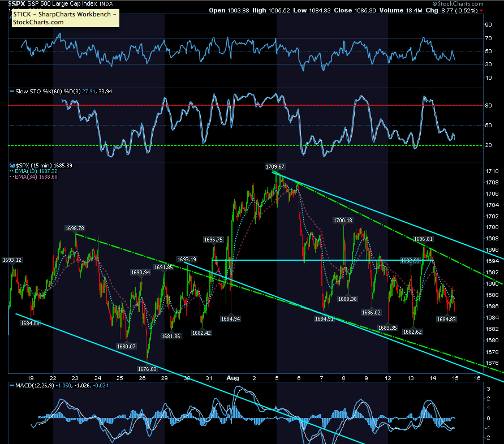The height and width of the screenshot is (444, 504).
Task: Click the 20 level on Slow STO axis
Action: 488,145
